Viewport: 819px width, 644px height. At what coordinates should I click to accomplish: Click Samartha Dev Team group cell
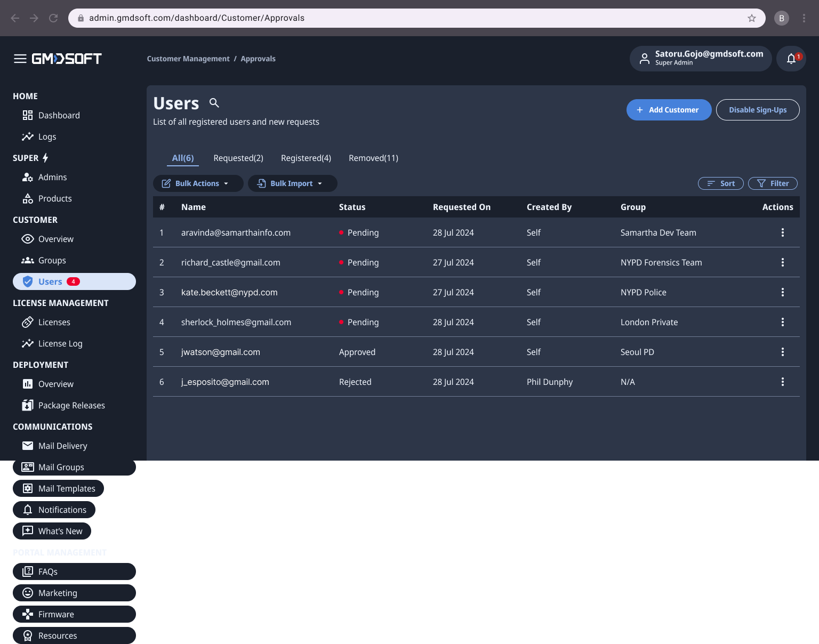(659, 232)
